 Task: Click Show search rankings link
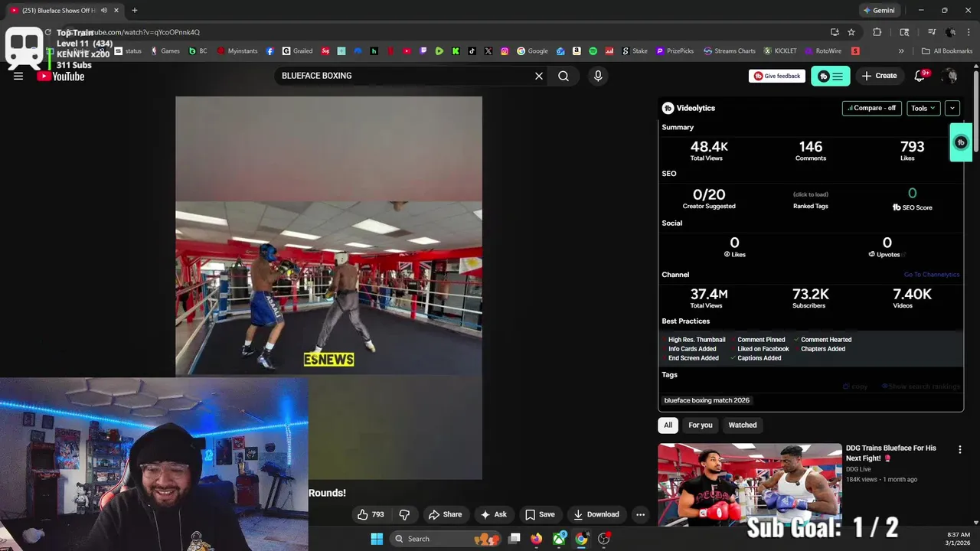[921, 386]
